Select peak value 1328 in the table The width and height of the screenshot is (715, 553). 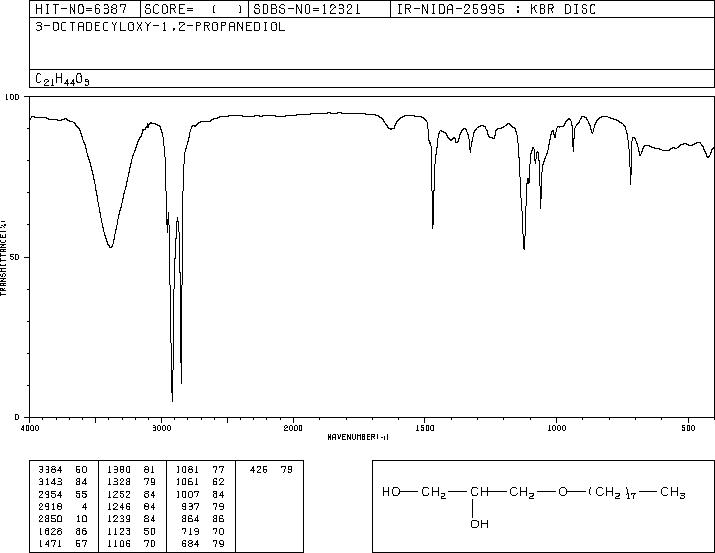coord(119,482)
